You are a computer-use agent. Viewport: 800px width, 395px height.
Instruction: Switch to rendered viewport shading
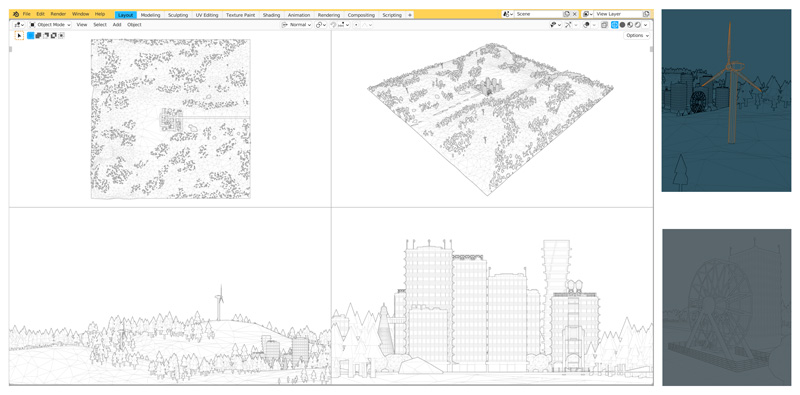pyautogui.click(x=637, y=24)
